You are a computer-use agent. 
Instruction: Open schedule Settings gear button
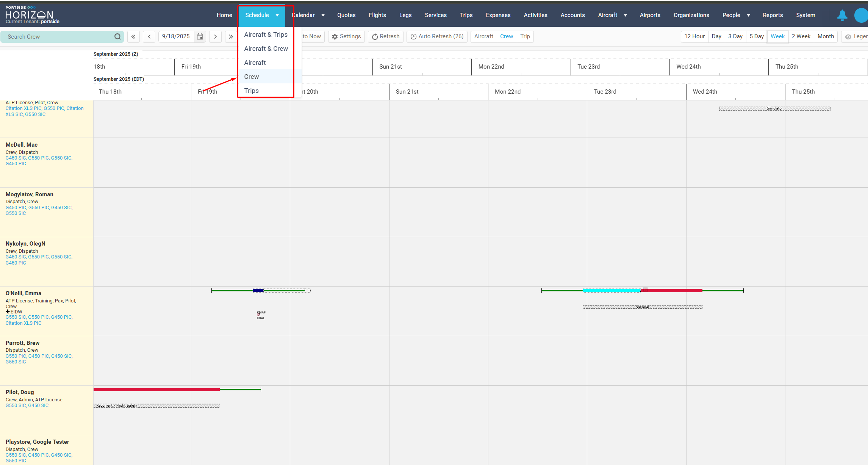click(346, 37)
